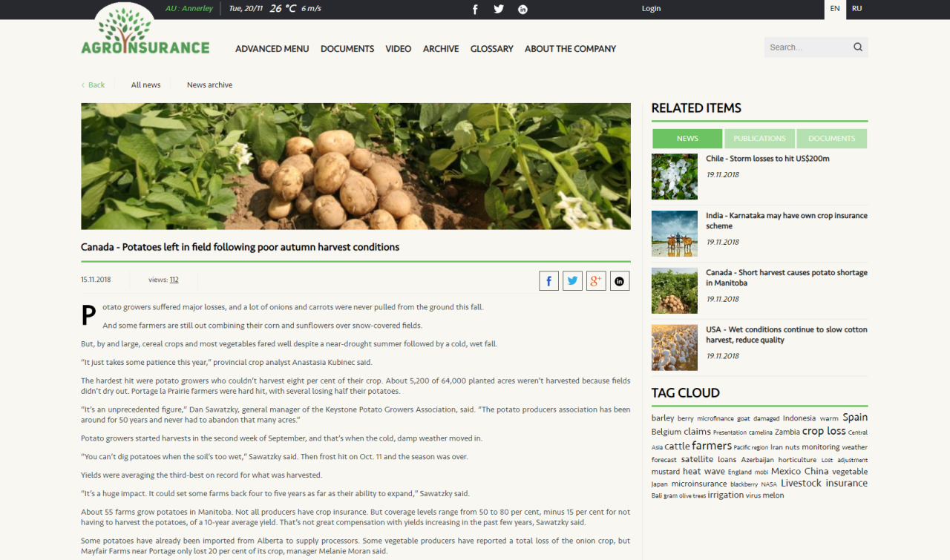Click Manitoba potato shortage thumbnail
Viewport: 950px width, 560px height.
(x=675, y=291)
